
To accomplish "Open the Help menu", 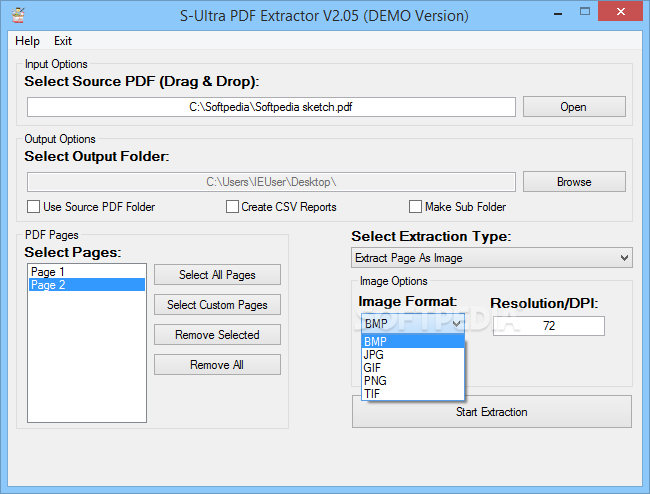I will 27,41.
